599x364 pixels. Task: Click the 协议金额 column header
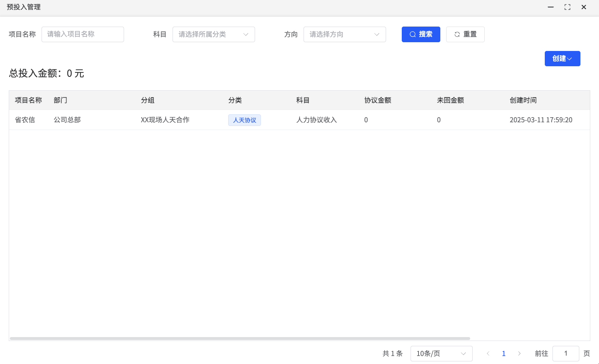pos(378,100)
